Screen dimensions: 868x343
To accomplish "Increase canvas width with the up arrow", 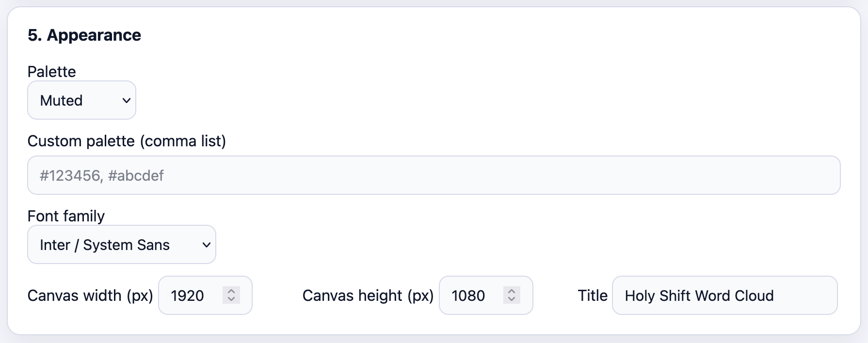I will coord(231,291).
